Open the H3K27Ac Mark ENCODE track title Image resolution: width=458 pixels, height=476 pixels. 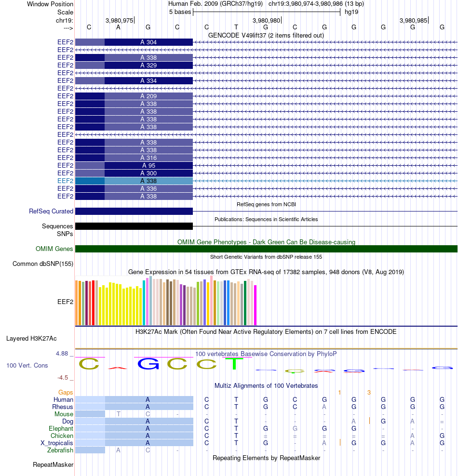tap(266, 332)
